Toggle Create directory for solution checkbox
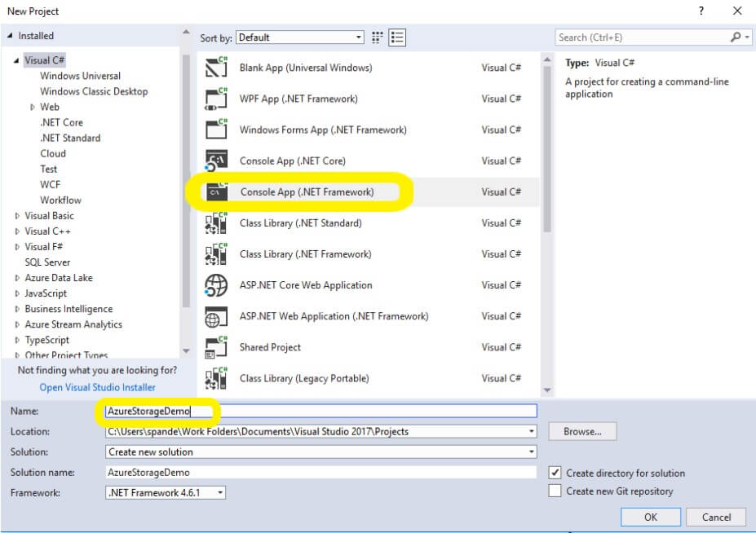The image size is (756, 533). click(x=555, y=473)
